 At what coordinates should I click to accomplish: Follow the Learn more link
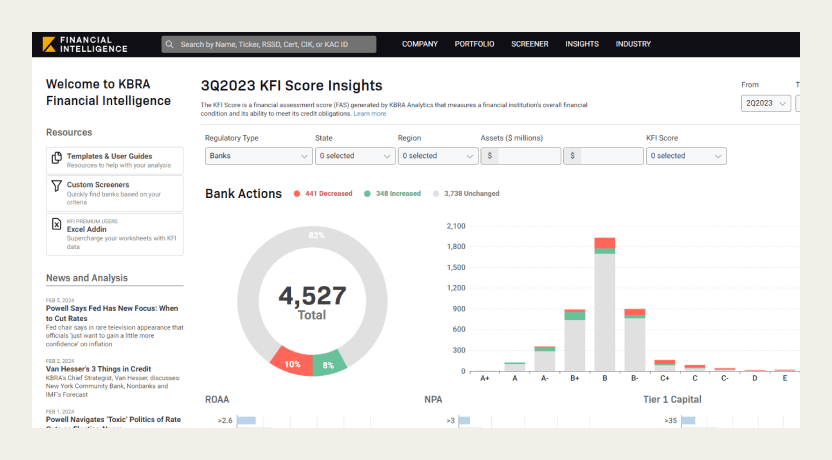click(370, 114)
